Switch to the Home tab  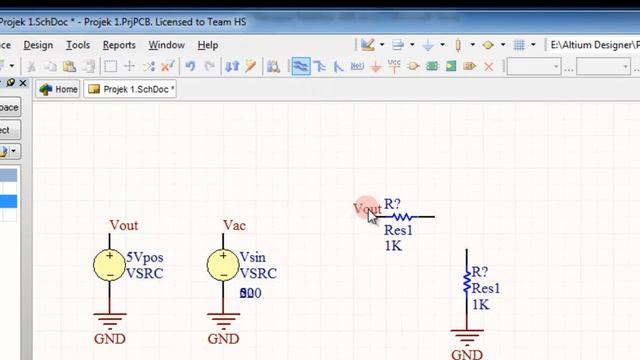(x=58, y=89)
